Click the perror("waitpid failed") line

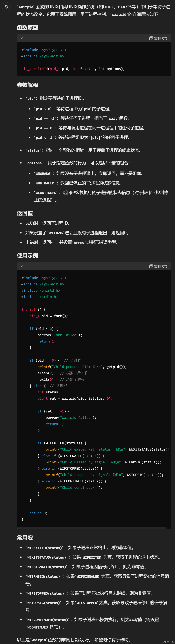click(71, 417)
